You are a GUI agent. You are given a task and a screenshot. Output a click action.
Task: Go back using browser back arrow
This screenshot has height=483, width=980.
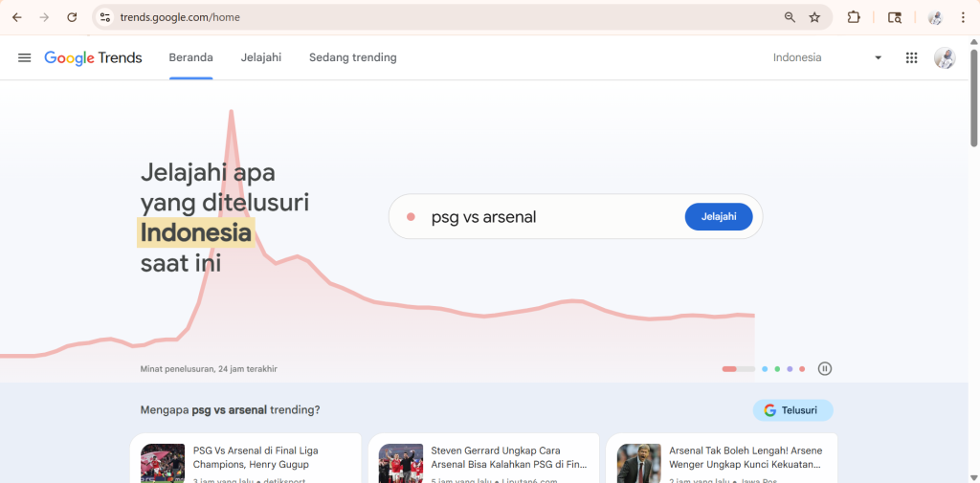(x=17, y=17)
